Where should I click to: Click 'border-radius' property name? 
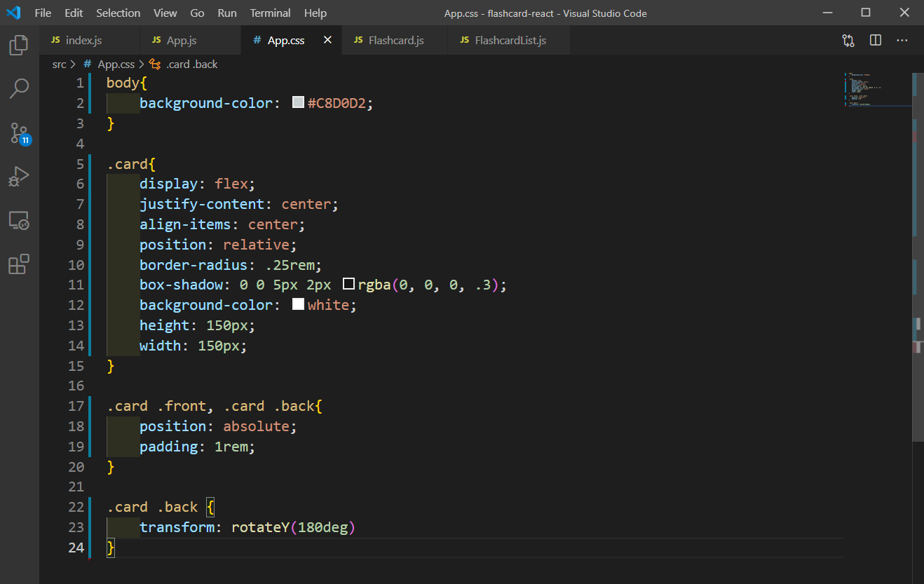193,265
